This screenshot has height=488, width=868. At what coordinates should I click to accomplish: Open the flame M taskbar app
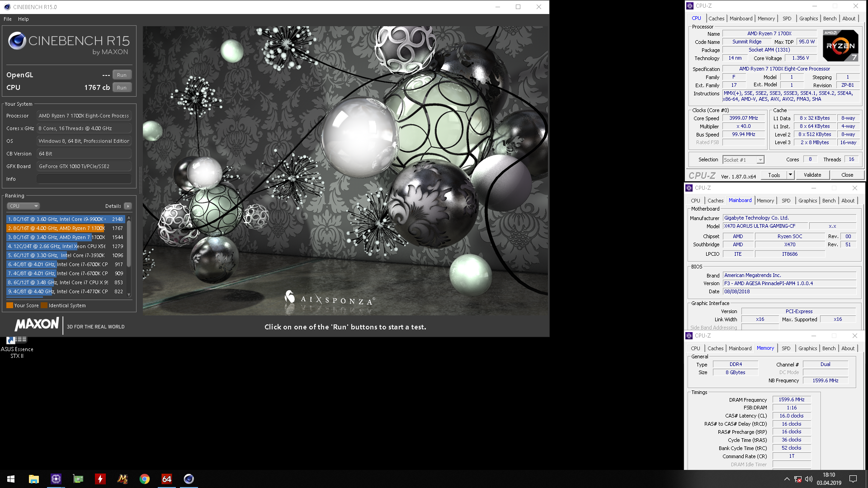123,479
